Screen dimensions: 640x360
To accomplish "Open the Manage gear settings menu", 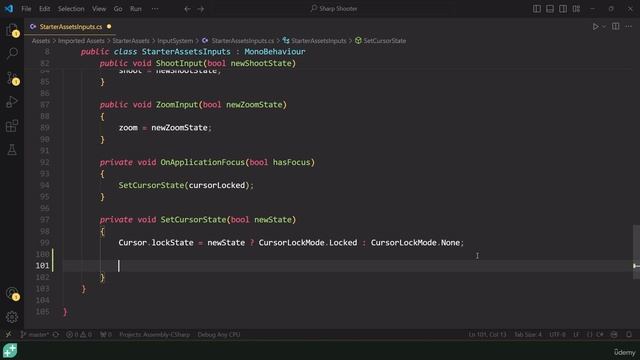I will tap(12, 317).
